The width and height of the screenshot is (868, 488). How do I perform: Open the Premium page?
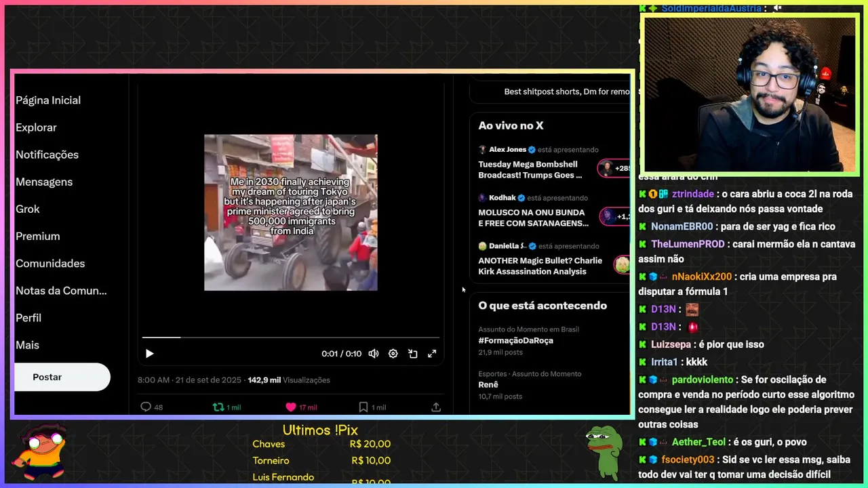pyautogui.click(x=38, y=236)
